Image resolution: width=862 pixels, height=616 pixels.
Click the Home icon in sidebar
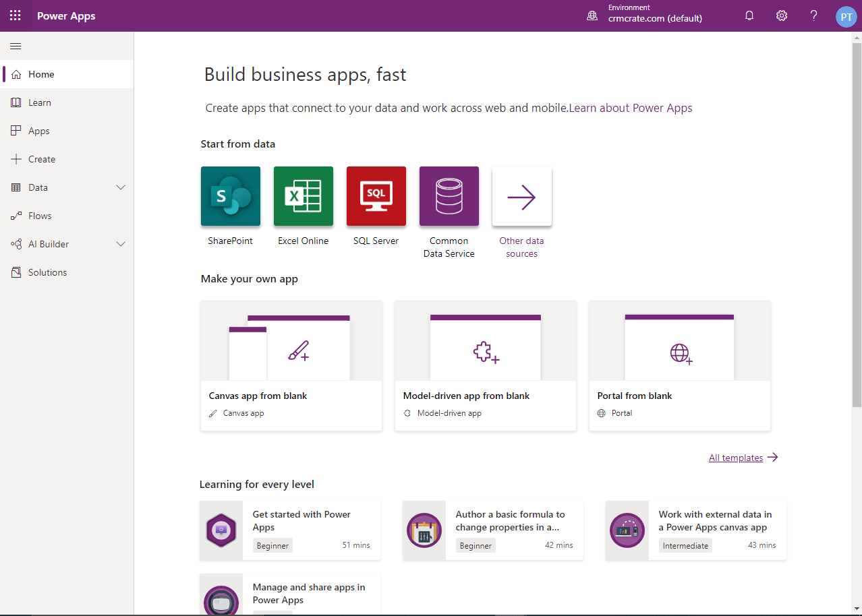tap(16, 74)
